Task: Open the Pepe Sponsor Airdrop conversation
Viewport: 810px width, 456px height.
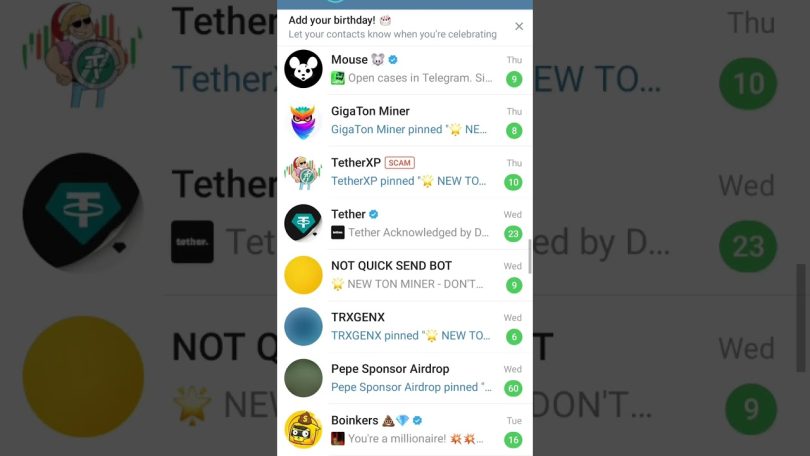Action: [x=405, y=379]
